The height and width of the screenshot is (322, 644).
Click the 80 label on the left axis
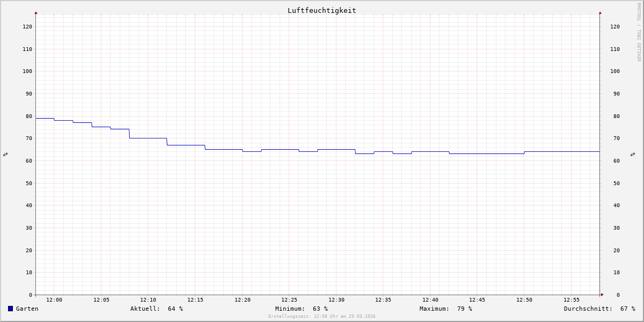coord(29,116)
